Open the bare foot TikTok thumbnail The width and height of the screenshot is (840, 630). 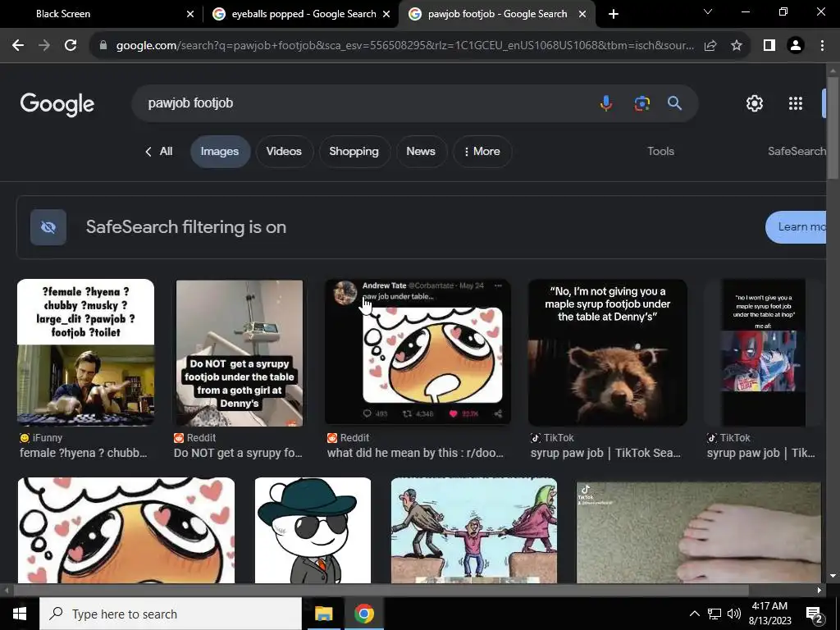699,531
